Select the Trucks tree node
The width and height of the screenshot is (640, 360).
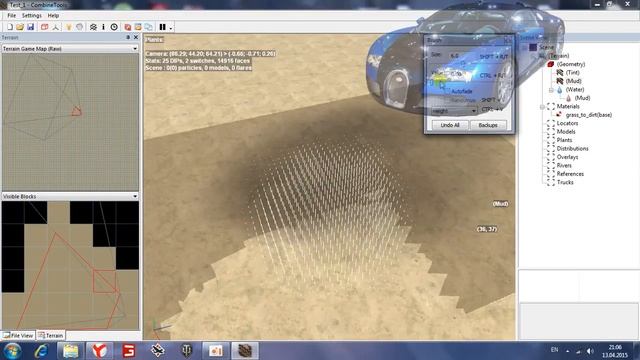[565, 182]
